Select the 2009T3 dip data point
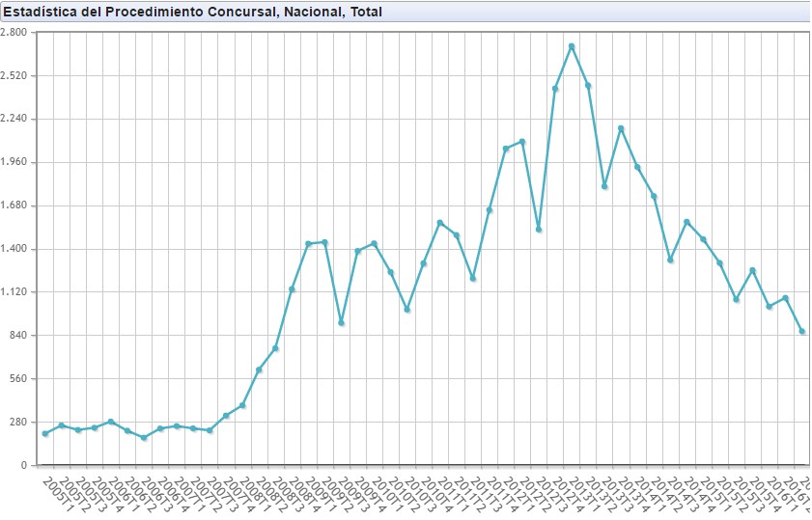Screen dimensions: 812x520 341,322
